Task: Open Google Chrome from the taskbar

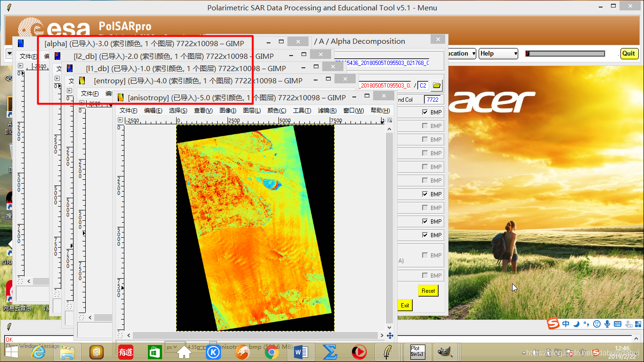Action: [271, 352]
